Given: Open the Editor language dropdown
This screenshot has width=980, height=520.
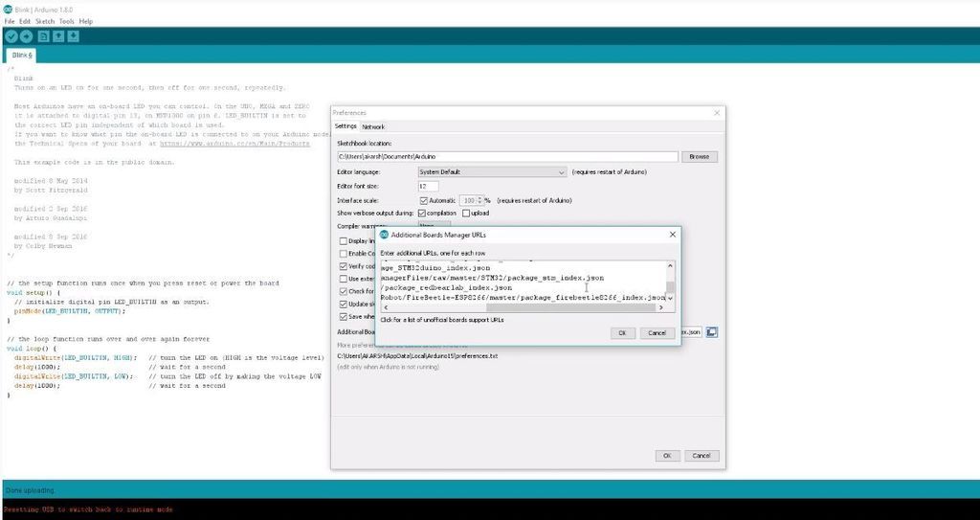Looking at the screenshot, I should click(x=493, y=172).
